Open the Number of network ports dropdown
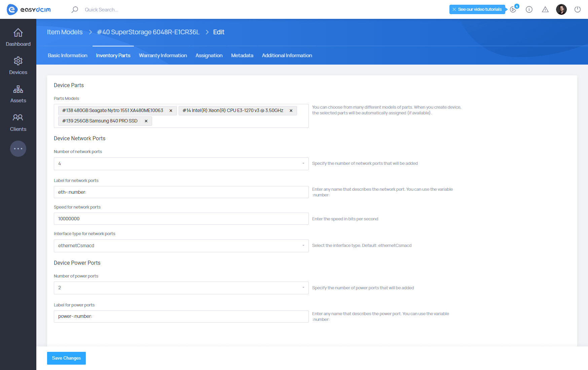 [x=181, y=164]
